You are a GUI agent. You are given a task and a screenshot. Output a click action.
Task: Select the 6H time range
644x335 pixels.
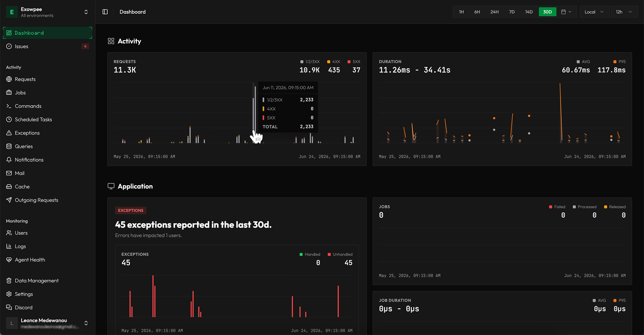(477, 12)
